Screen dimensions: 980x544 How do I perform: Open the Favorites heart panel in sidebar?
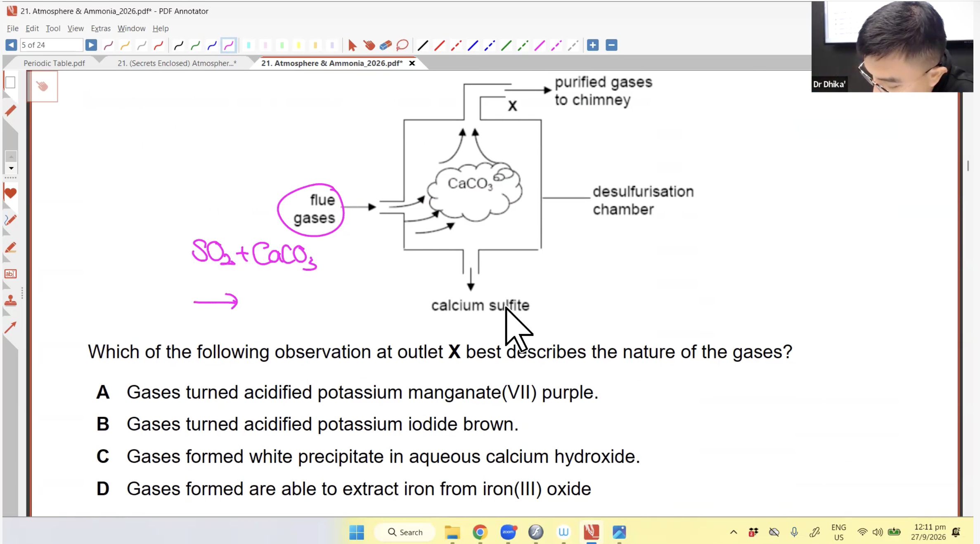click(x=10, y=193)
